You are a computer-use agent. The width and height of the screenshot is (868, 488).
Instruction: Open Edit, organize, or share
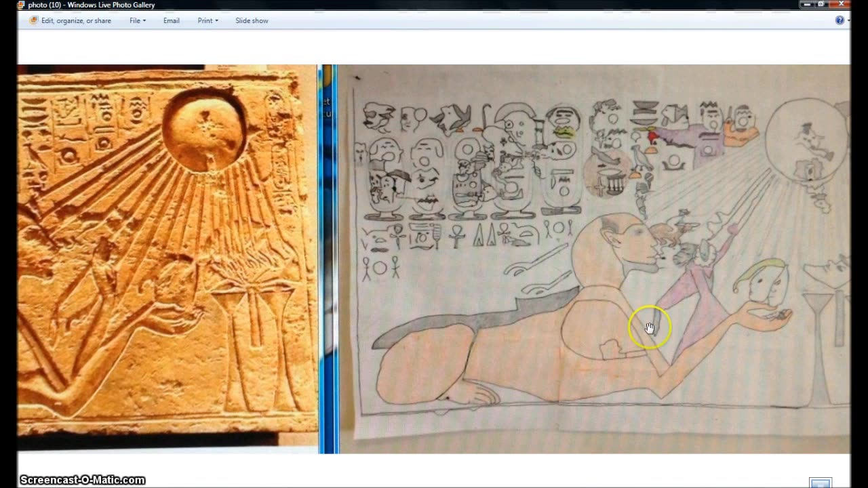click(x=70, y=20)
